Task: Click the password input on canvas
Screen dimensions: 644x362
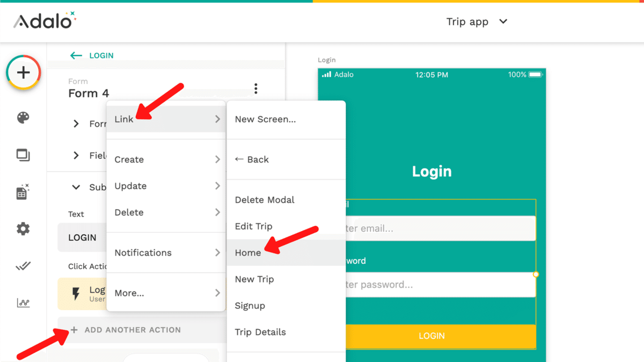Action: click(440, 284)
